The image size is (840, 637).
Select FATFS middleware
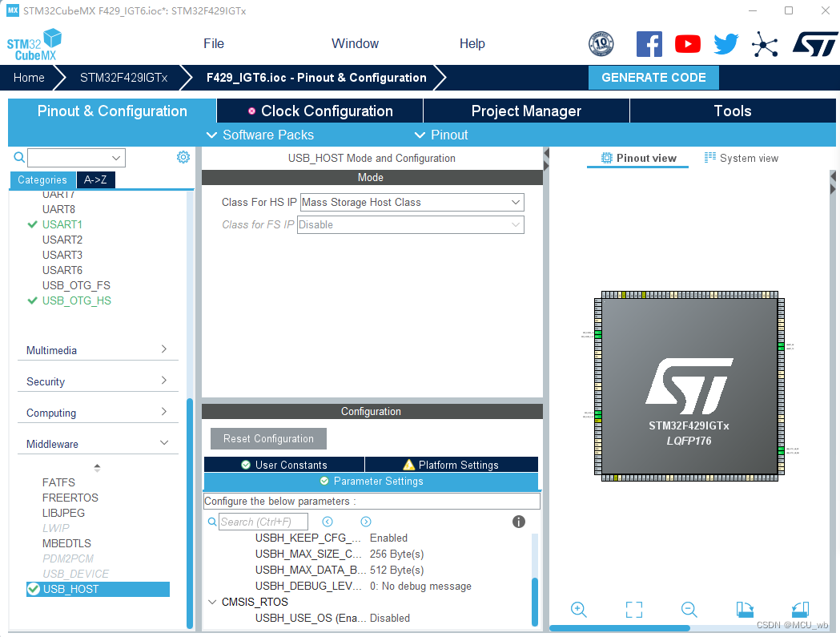coord(58,482)
